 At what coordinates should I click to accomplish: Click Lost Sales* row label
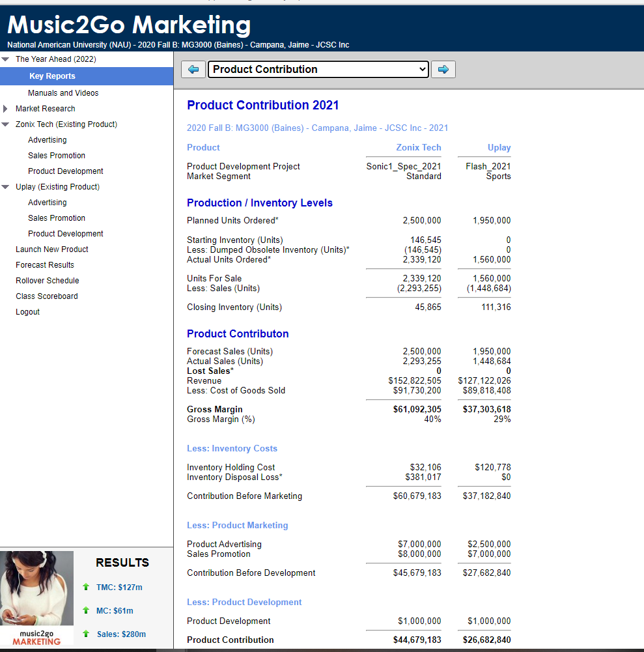point(210,371)
